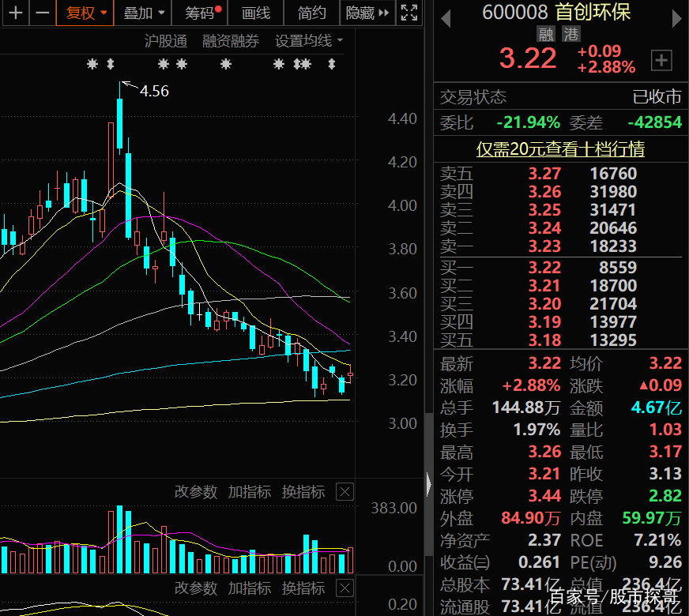Click the 港 Hong Kong connect badge
The width and height of the screenshot is (689, 616).
(570, 34)
